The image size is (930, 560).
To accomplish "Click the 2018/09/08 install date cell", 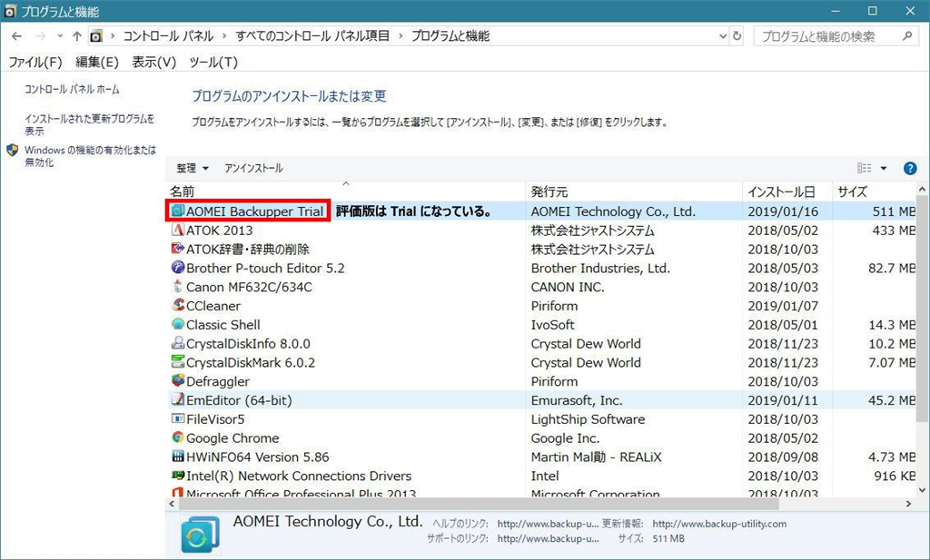I will (x=783, y=457).
